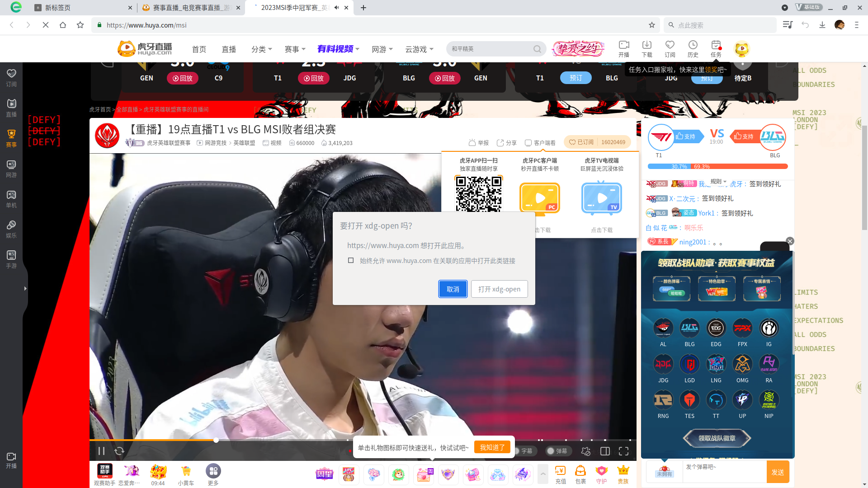The width and height of the screenshot is (868, 488).
Task: Toggle the gift-effect blocking star icon
Action: click(x=585, y=451)
